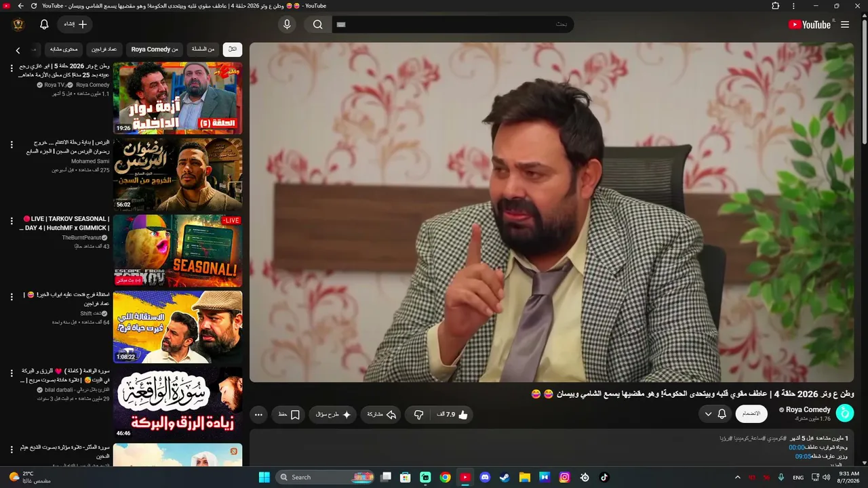Open the الاستقالة thumbnail with 1:08:22 duration
The image size is (868, 488).
(x=178, y=327)
